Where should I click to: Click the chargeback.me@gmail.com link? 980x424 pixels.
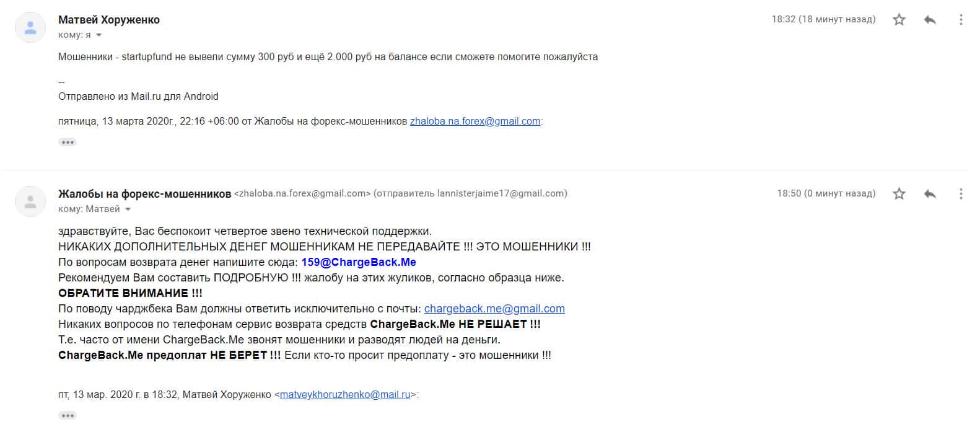point(494,309)
